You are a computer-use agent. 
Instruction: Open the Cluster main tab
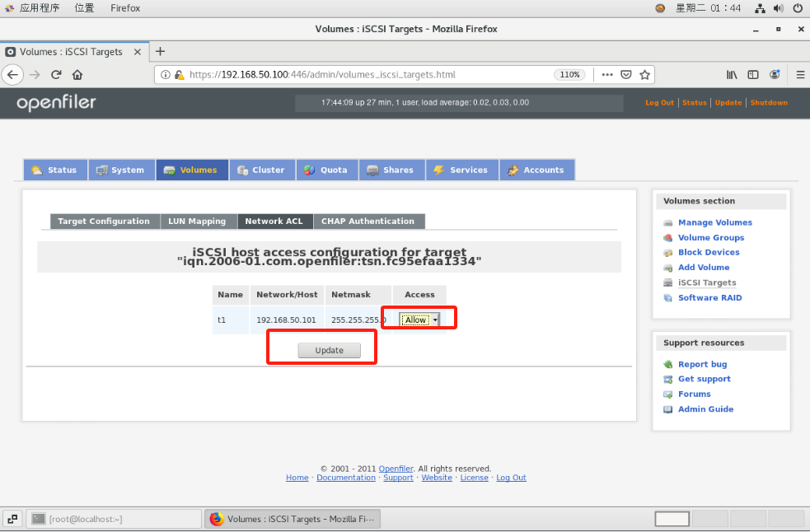click(x=262, y=170)
